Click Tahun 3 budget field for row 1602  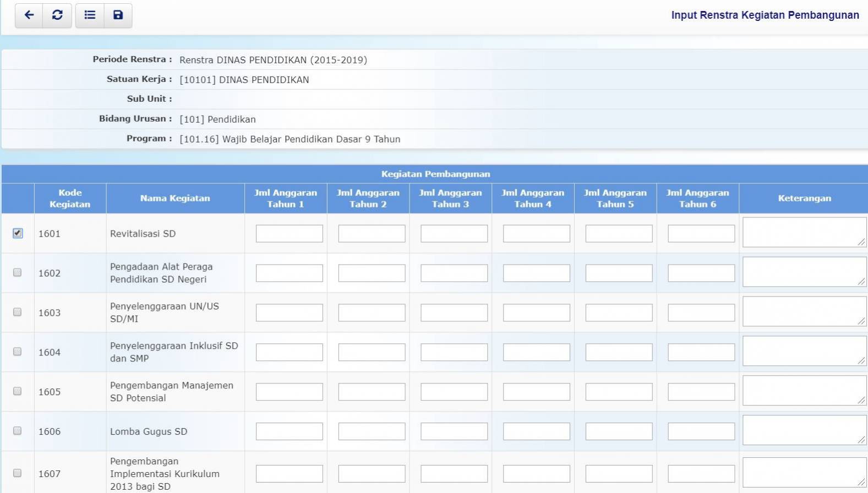click(x=454, y=273)
